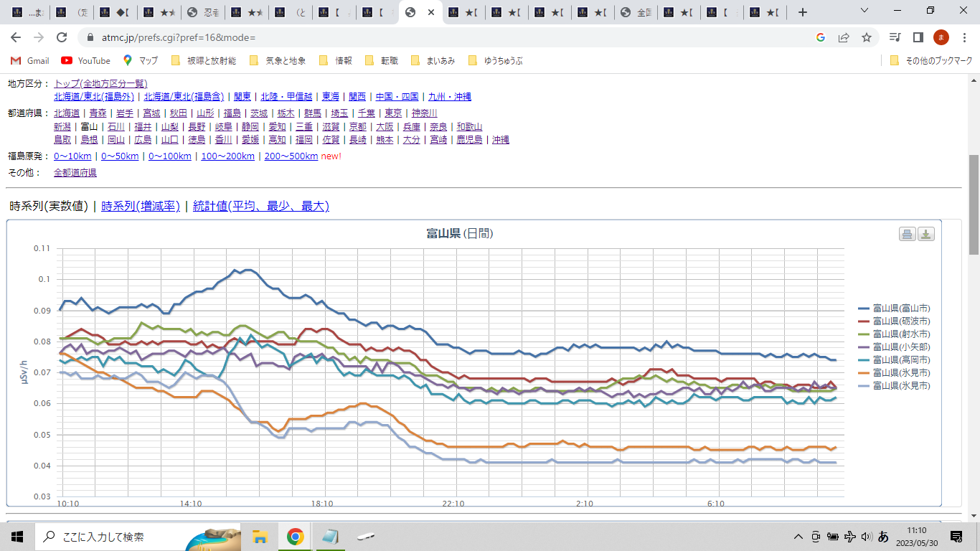Open the 全都道府県 link
Viewport: 980px width, 551px height.
(75, 173)
